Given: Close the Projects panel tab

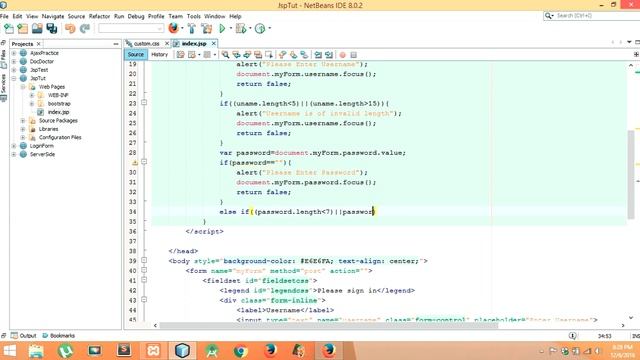Looking at the screenshot, I should click(39, 44).
